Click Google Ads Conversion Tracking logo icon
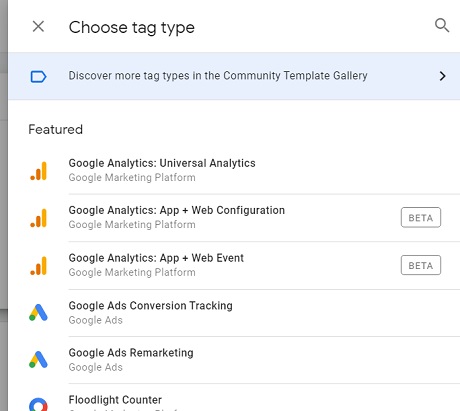The height and width of the screenshot is (411, 460). click(x=38, y=312)
